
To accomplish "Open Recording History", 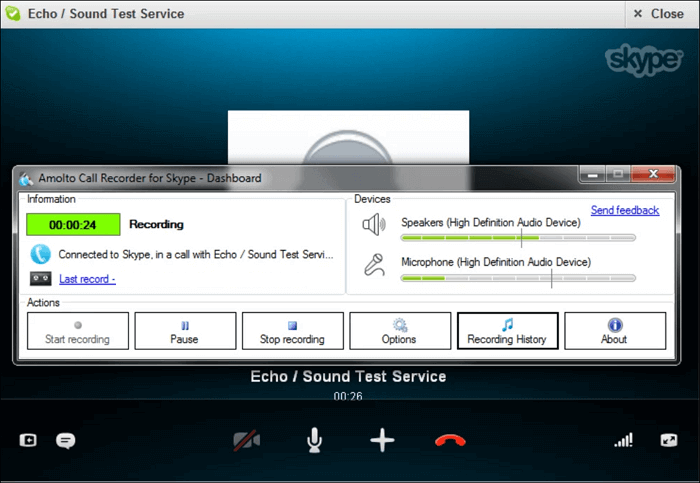I will (507, 331).
